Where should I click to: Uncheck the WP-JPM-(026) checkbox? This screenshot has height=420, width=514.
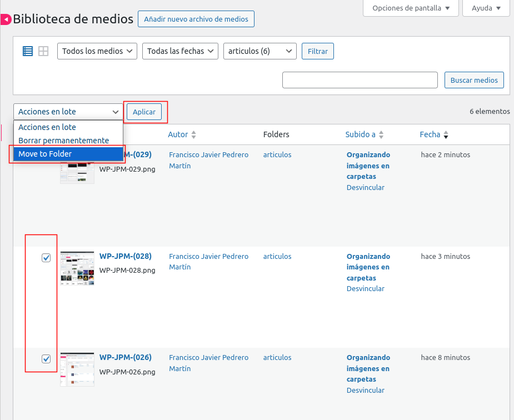pos(47,359)
